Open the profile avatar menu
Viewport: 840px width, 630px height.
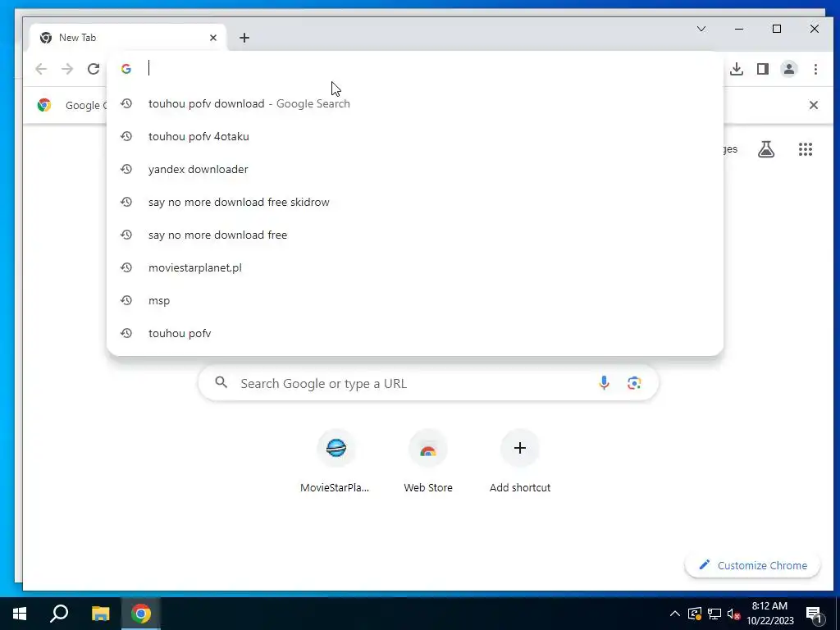coord(789,69)
